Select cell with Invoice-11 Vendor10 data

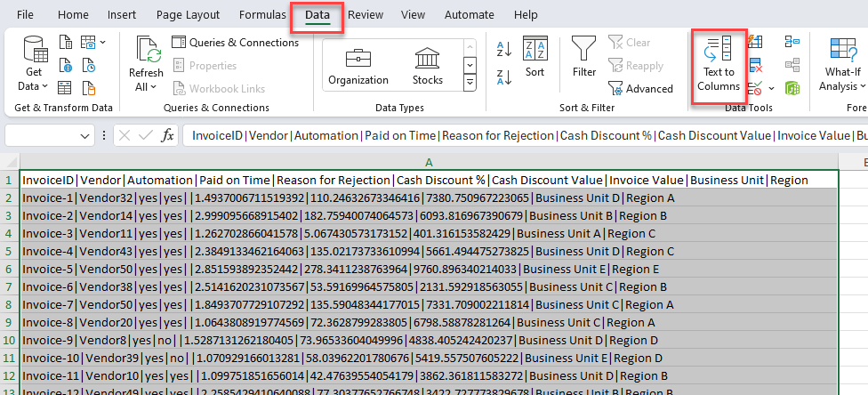[x=429, y=375]
